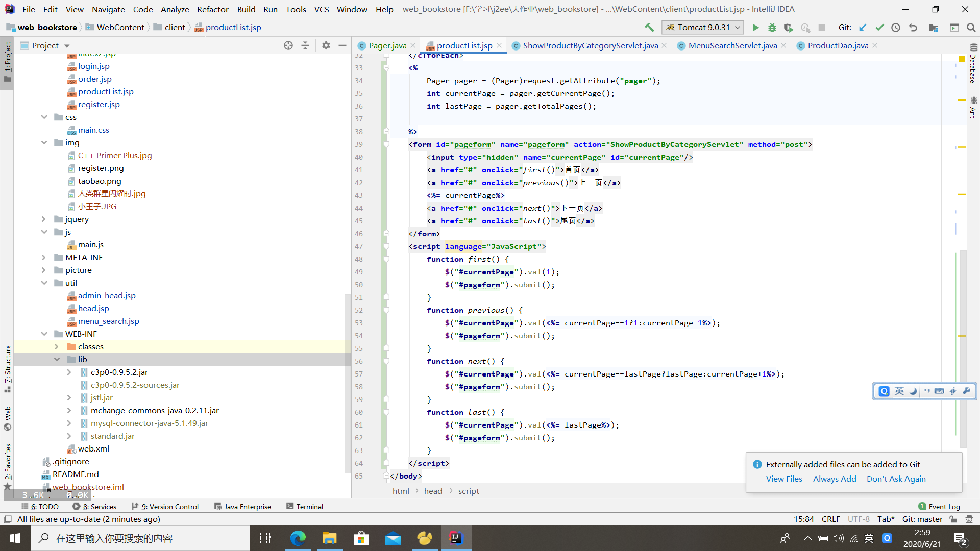Click the Always Add link
Screen dimensions: 980x551
tap(835, 479)
